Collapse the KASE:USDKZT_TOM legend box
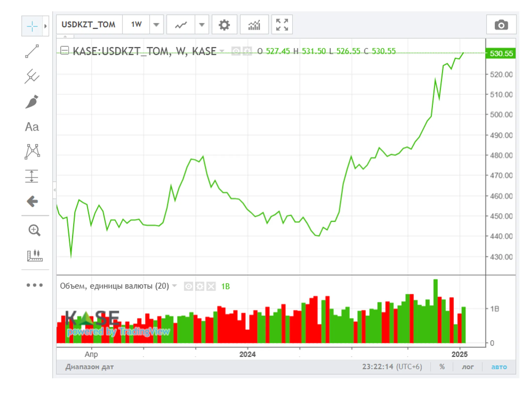This screenshot has width=532, height=394. [x=65, y=51]
